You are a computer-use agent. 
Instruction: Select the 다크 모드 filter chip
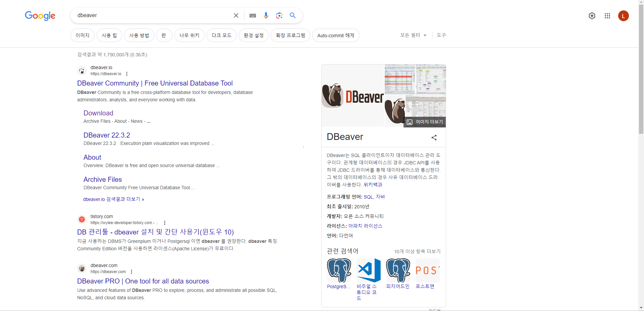tap(222, 35)
